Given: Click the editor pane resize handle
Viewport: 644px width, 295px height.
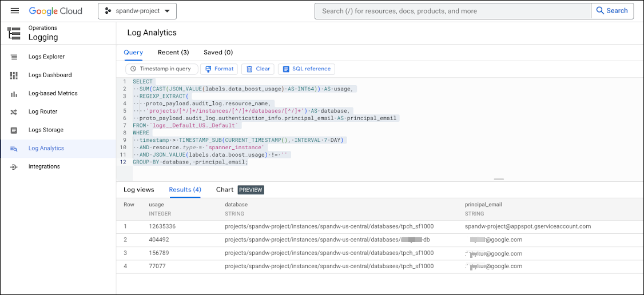Looking at the screenshot, I should pos(499,179).
